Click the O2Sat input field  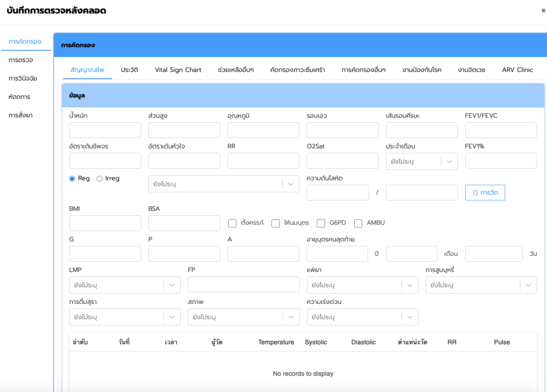[342, 161]
